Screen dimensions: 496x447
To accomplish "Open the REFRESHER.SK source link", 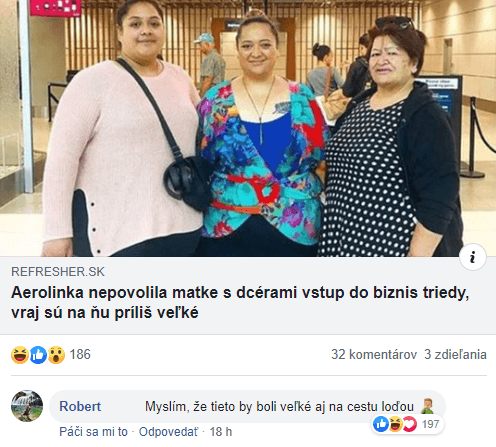I will pyautogui.click(x=58, y=272).
